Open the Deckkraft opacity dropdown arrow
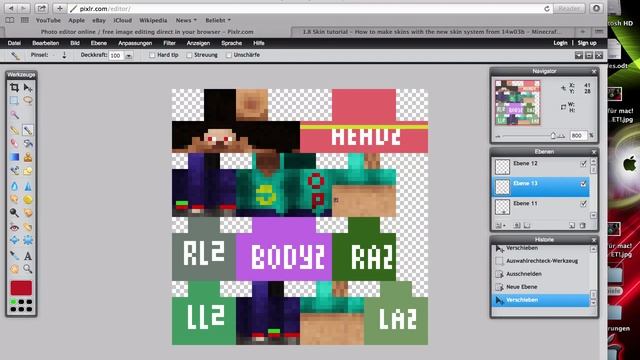The image size is (640, 360). (x=129, y=56)
